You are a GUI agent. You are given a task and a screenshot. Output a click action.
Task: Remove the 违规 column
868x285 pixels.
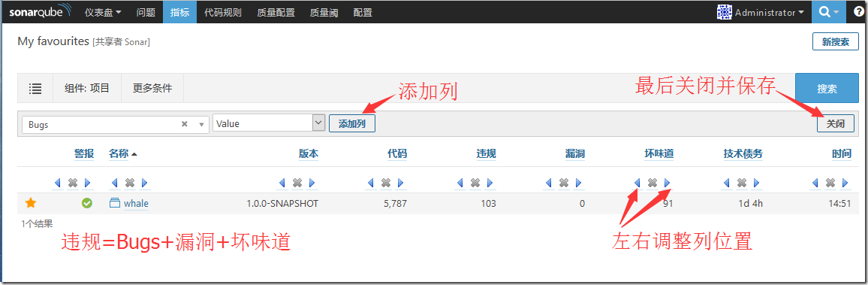pos(475,183)
